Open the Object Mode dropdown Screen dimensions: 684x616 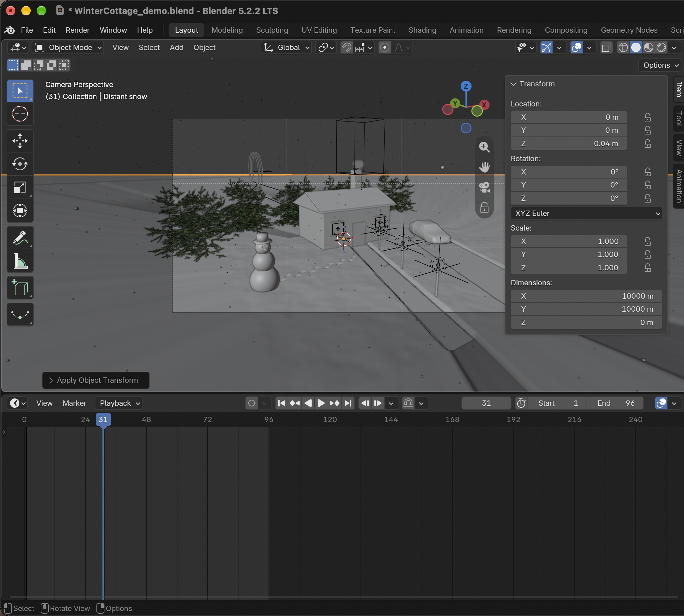tap(68, 47)
